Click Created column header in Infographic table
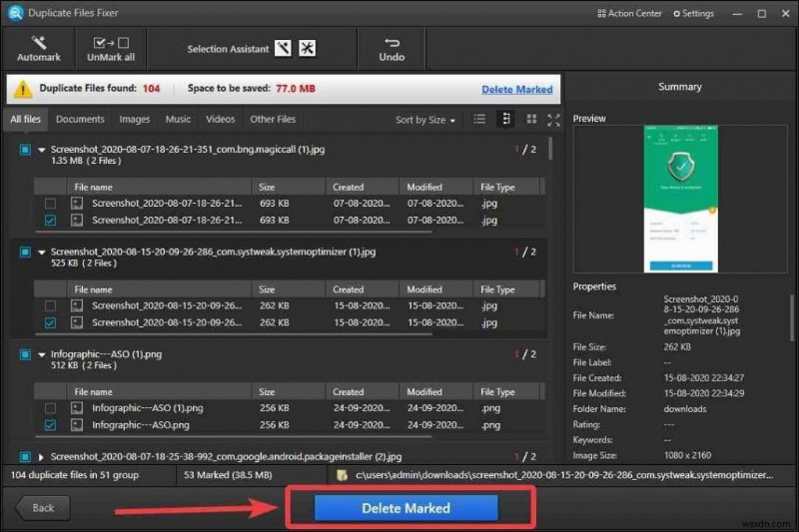The width and height of the screenshot is (799, 532). (x=363, y=391)
